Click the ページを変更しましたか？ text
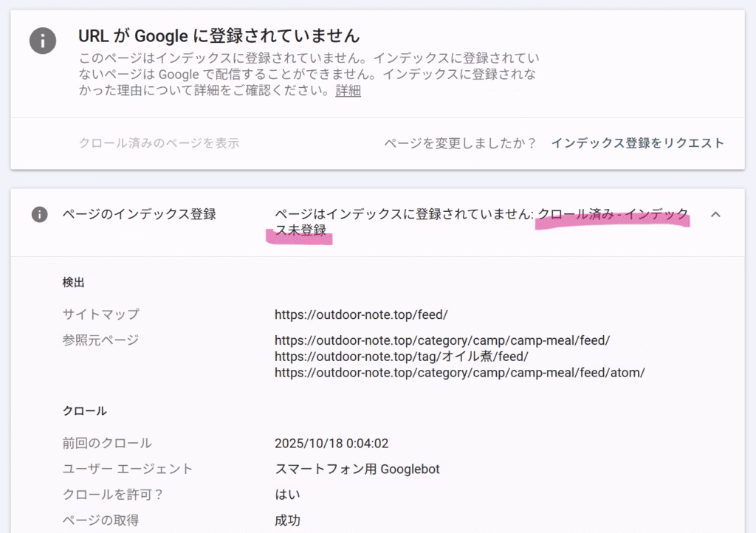The image size is (756, 533). coord(460,143)
